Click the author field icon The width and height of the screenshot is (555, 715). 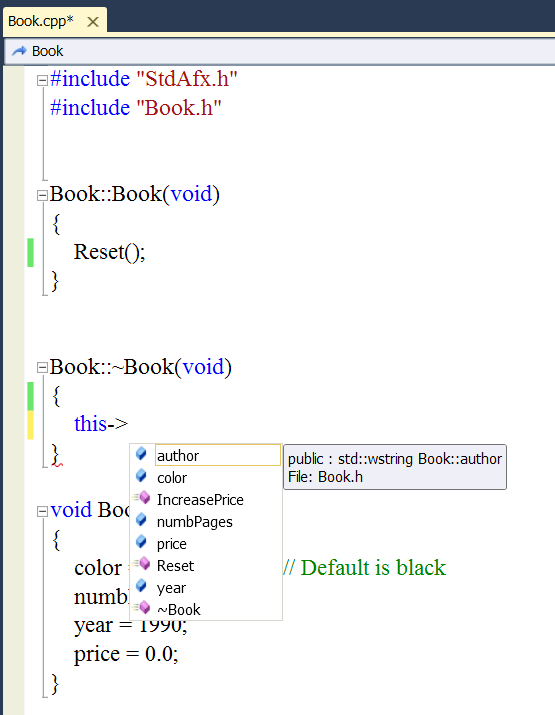point(141,453)
